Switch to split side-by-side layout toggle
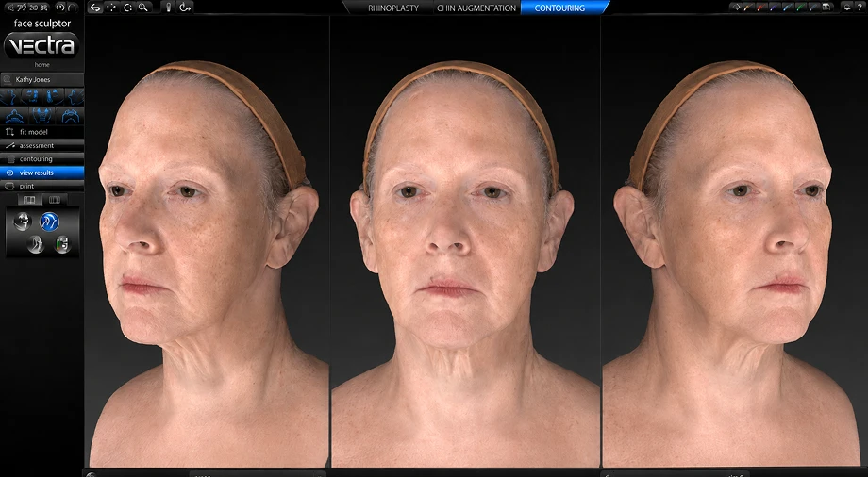The width and height of the screenshot is (868, 477). point(29,200)
